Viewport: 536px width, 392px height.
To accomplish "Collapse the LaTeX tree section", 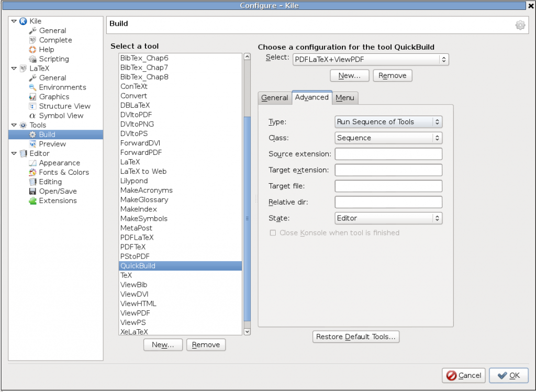I will [14, 69].
